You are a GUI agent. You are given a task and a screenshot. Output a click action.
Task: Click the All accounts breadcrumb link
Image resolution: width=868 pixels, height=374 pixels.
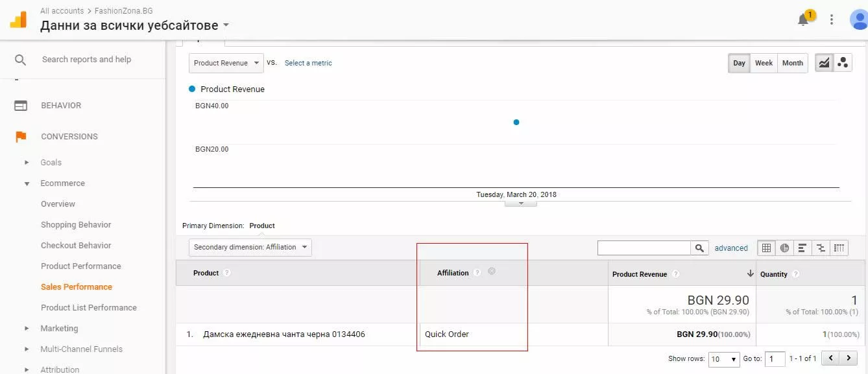click(62, 11)
